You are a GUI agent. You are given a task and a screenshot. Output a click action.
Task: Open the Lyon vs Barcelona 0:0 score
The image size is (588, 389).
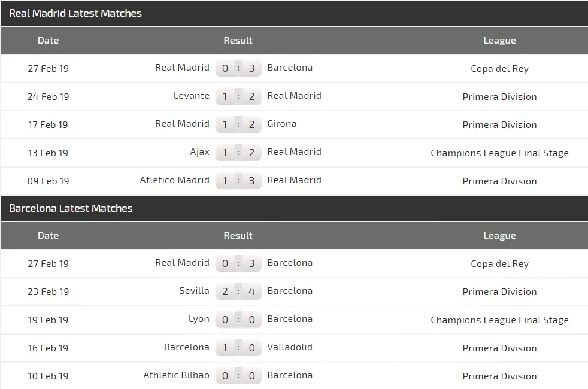(x=238, y=320)
